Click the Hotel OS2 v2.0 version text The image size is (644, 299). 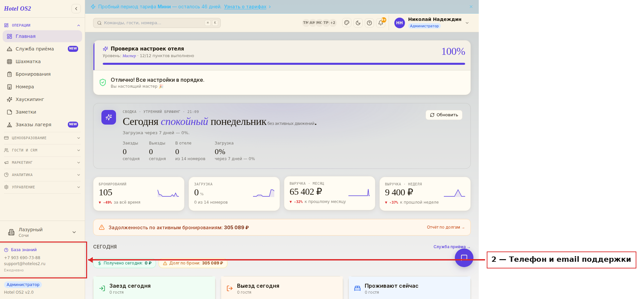click(x=19, y=292)
